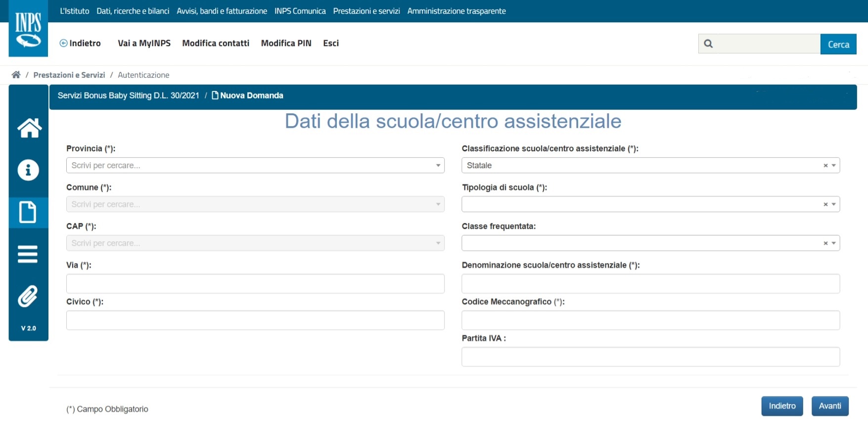Clear the Classe frequentata selection x

pyautogui.click(x=825, y=243)
